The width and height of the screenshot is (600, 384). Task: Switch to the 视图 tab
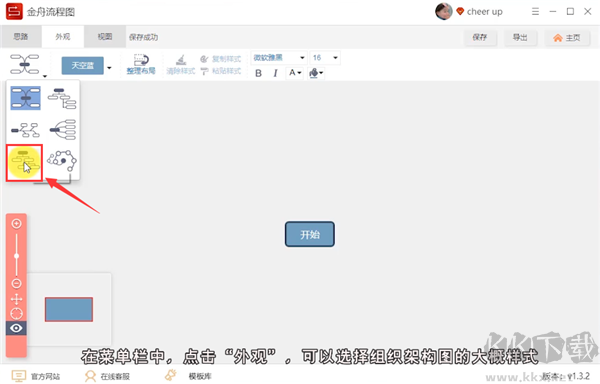105,36
